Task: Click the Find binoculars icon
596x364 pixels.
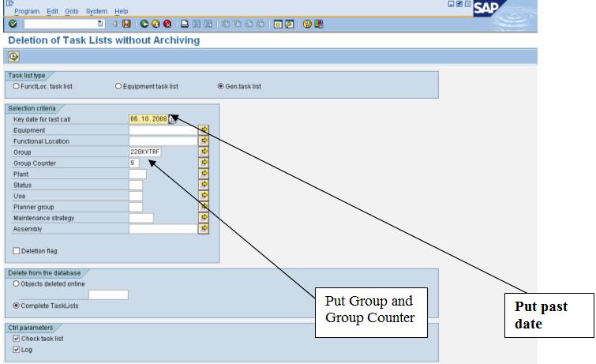Action: point(196,24)
